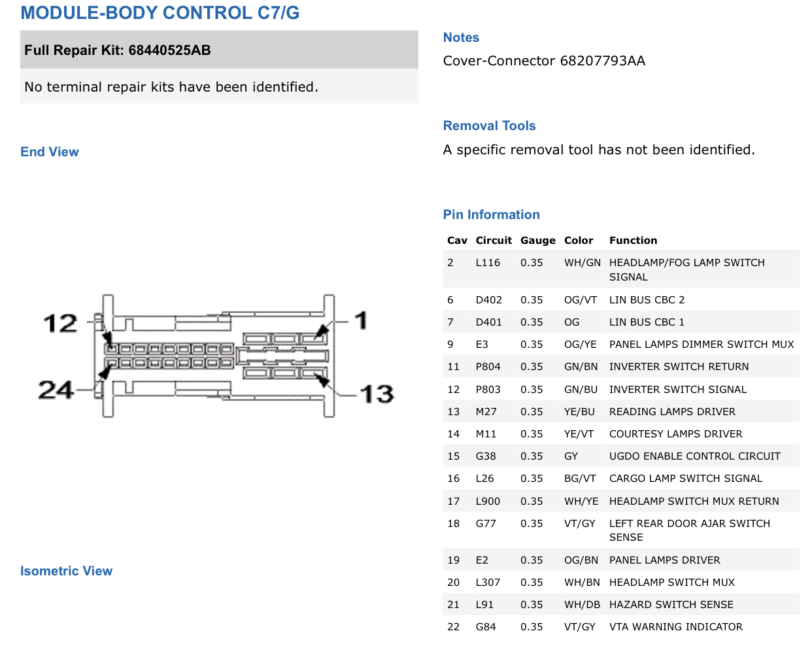Select circuit E3 cell
This screenshot has width=812, height=646.
coord(482,345)
